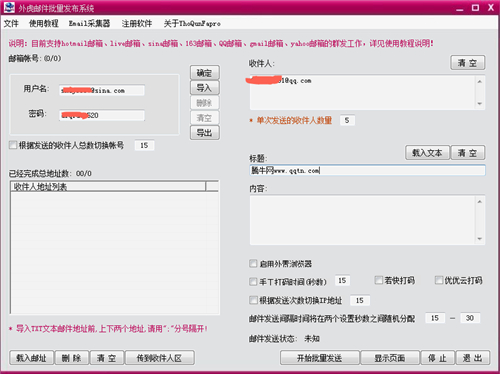This screenshot has width=500, height=374.
Task: Click the 导入 account button
Action: click(205, 88)
